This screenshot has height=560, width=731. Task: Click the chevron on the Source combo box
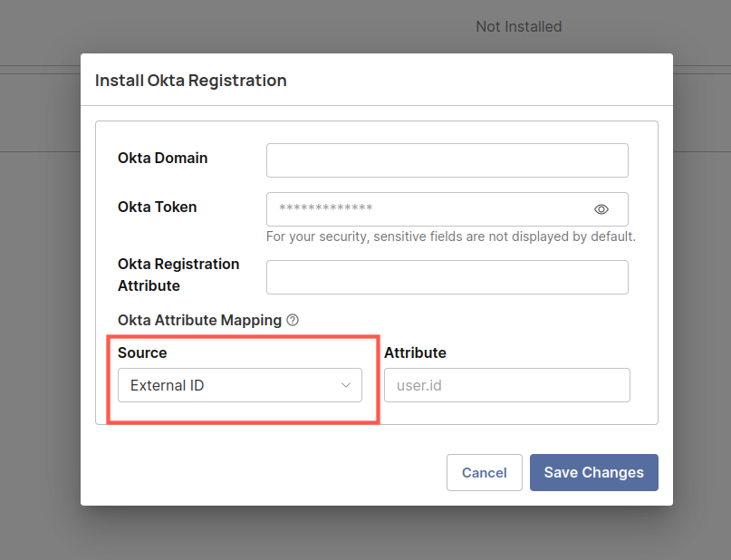(345, 385)
